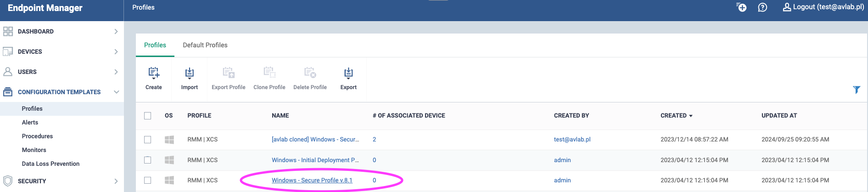Image resolution: width=868 pixels, height=192 pixels.
Task: Click the Dashboard grid icon
Action: coord(8,31)
